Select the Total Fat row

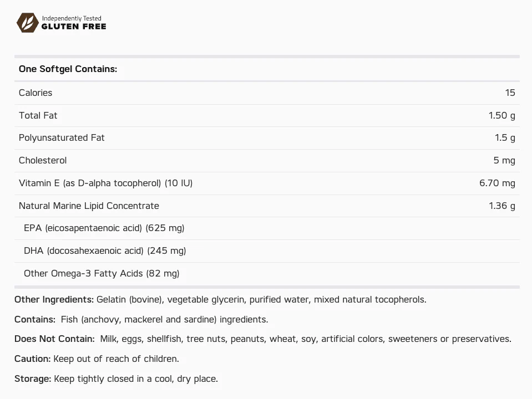point(267,116)
